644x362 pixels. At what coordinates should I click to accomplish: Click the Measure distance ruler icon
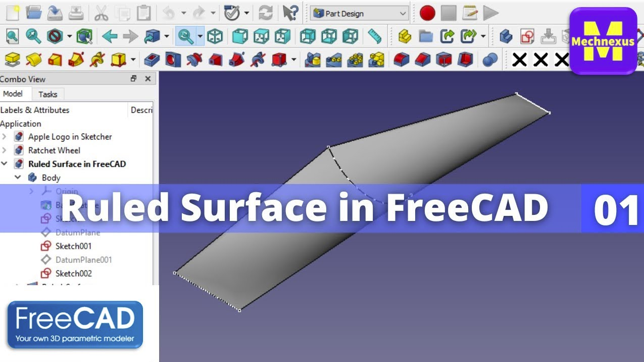tap(374, 36)
